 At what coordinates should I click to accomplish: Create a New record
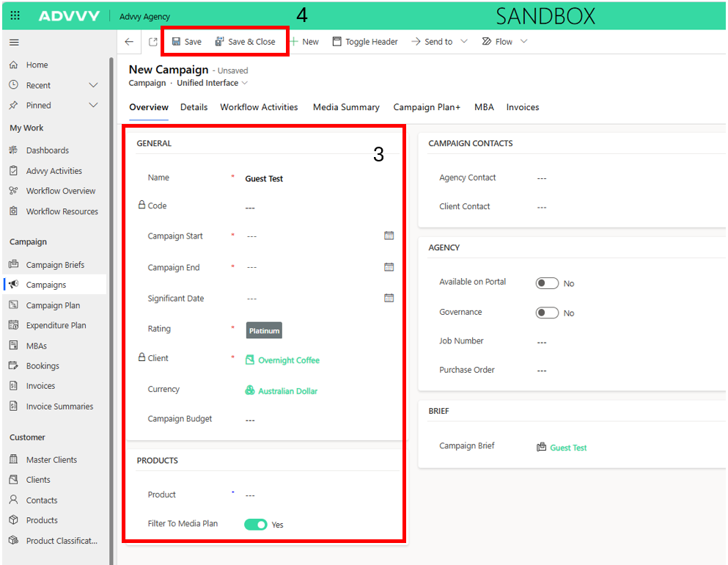point(304,42)
